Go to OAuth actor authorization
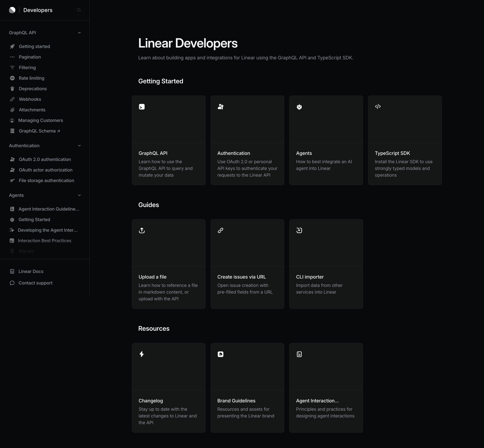The height and width of the screenshot is (448, 484). point(46,170)
